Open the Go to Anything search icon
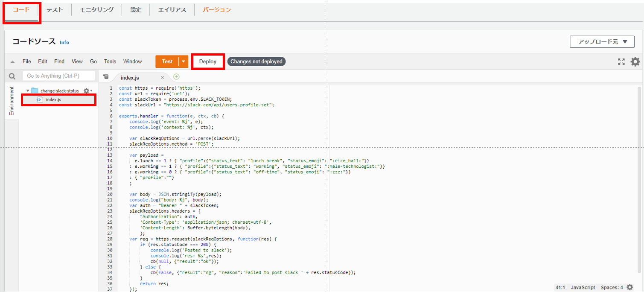 [x=12, y=76]
